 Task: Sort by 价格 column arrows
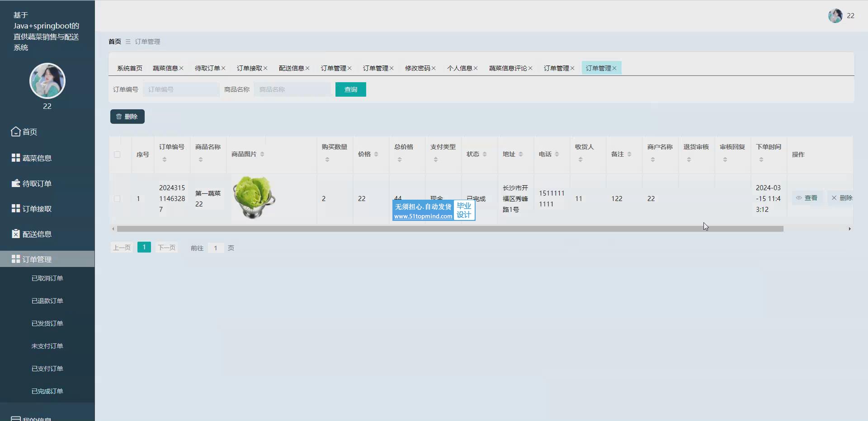pos(376,154)
